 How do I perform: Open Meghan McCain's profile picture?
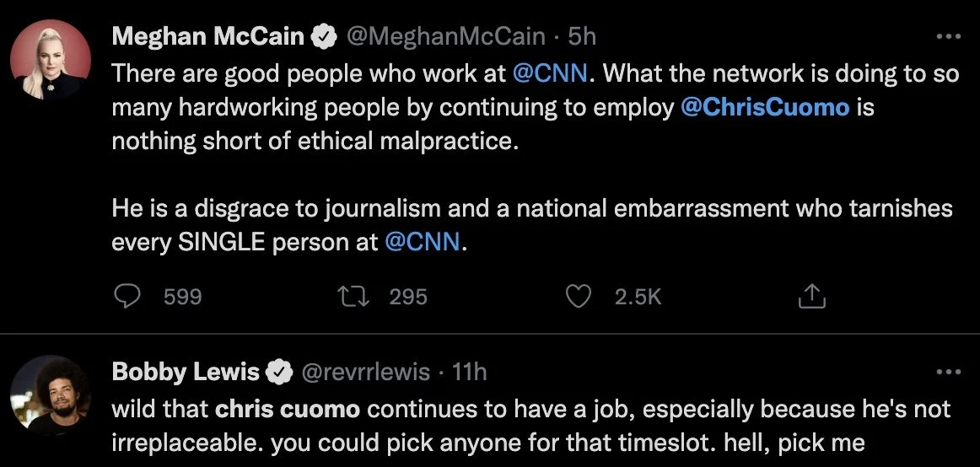[50, 59]
